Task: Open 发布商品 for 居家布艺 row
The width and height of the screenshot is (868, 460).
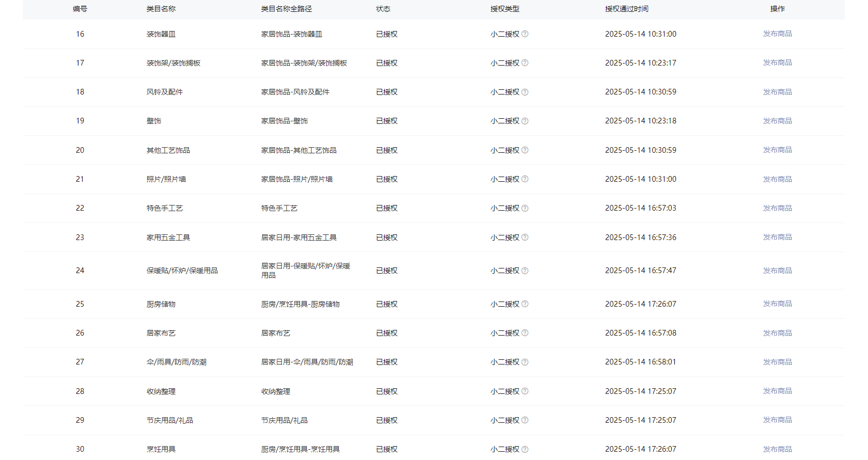Action: 777,333
